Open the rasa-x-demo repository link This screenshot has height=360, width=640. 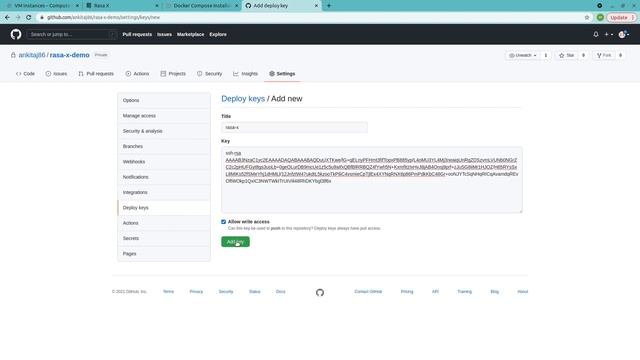pyautogui.click(x=69, y=55)
